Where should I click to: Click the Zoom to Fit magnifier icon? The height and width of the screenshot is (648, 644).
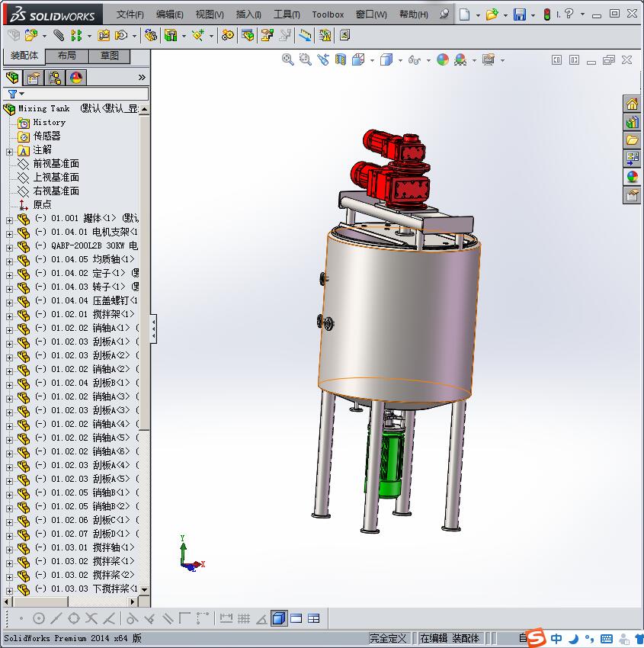(x=287, y=60)
